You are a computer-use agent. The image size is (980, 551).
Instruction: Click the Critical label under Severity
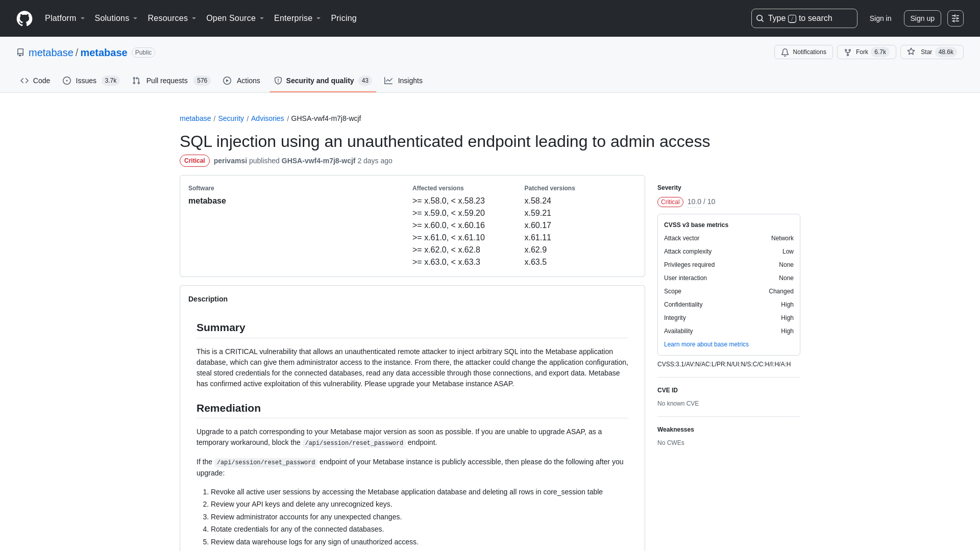pyautogui.click(x=670, y=202)
